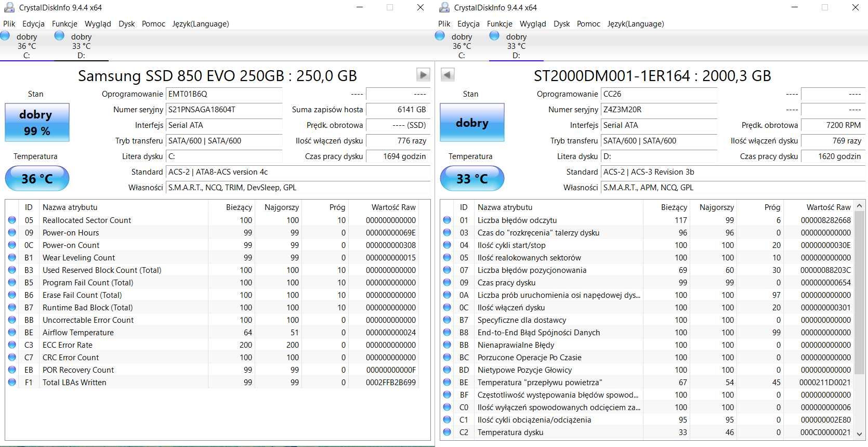Screen dimensions: 868x447
Task: Select Runtime Bad Block (Total) row
Action: coord(213,307)
